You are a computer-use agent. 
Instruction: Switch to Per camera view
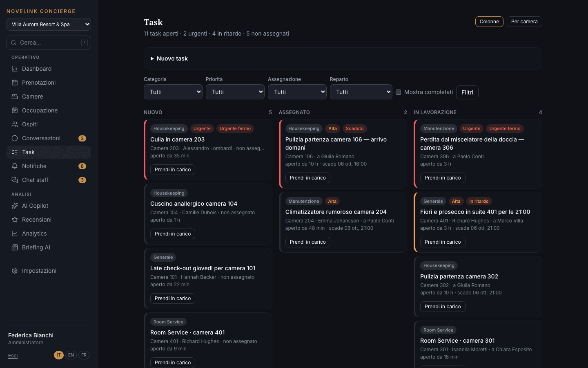[524, 22]
